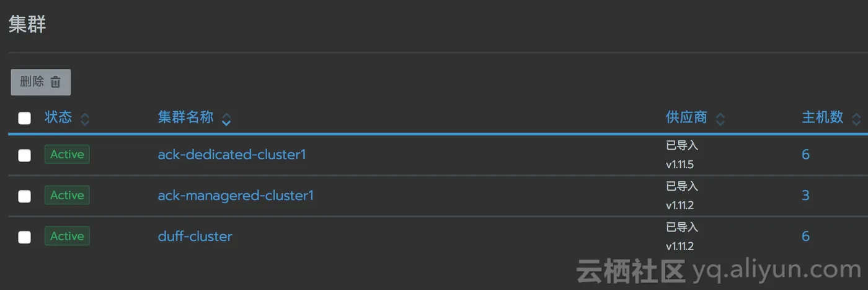Click sort arrows beside 状态 column
Screen dimensions: 868x290
click(85, 119)
